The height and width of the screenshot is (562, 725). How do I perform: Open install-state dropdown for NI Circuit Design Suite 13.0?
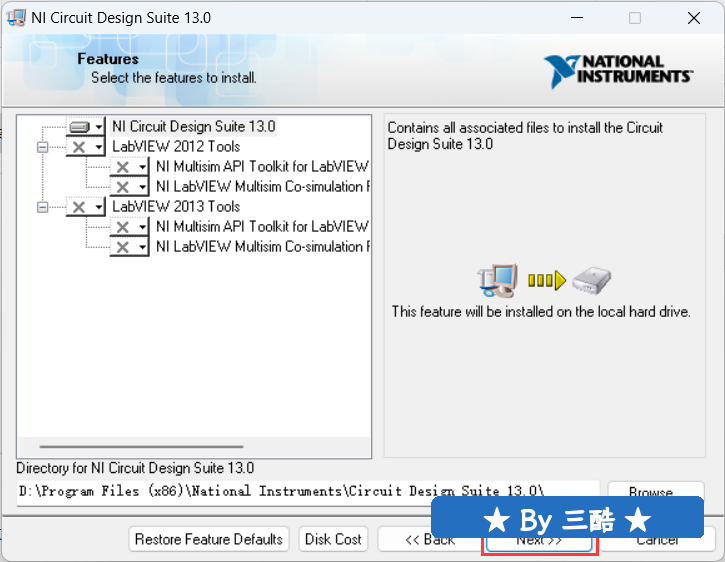(x=86, y=127)
